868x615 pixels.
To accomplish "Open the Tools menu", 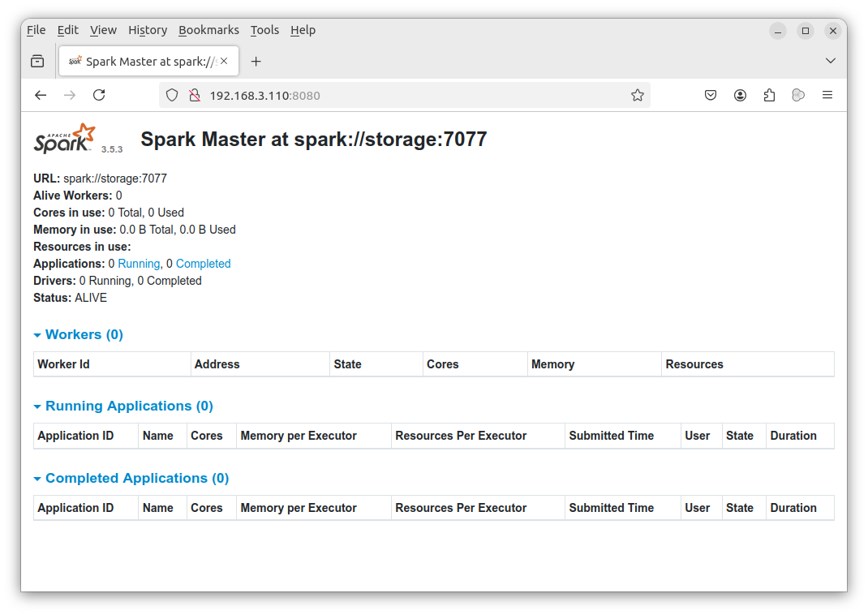I will point(264,30).
